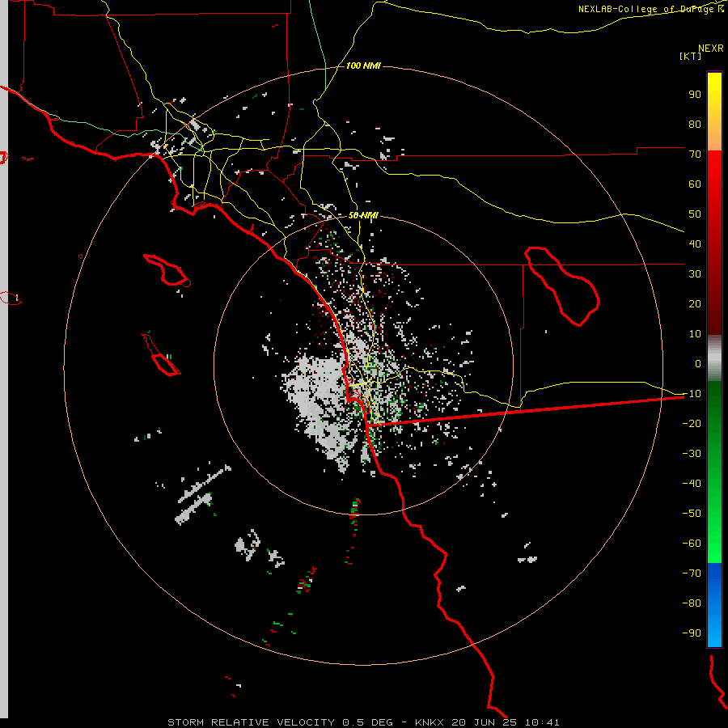The width and height of the screenshot is (728, 728).
Task: Click the 10:41 timestamp text
Action: click(542, 722)
